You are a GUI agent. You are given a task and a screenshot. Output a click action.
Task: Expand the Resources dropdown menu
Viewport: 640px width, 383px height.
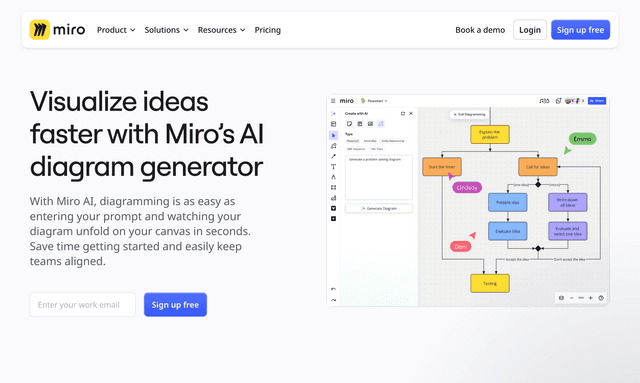pyautogui.click(x=222, y=30)
